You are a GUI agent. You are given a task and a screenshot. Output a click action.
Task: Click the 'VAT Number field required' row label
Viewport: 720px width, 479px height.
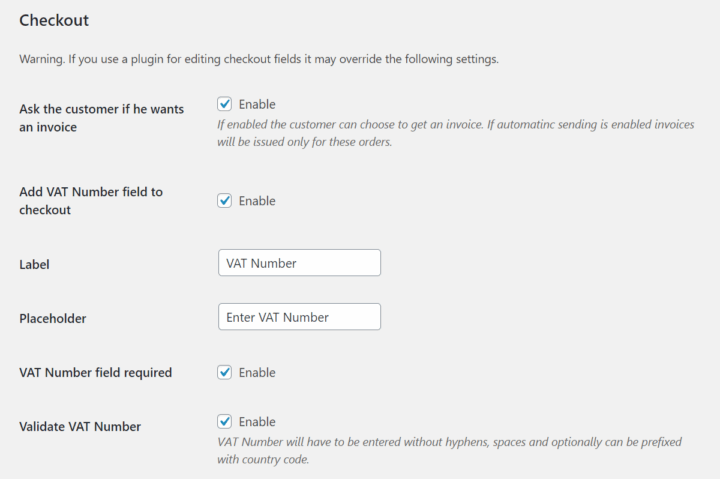click(95, 372)
